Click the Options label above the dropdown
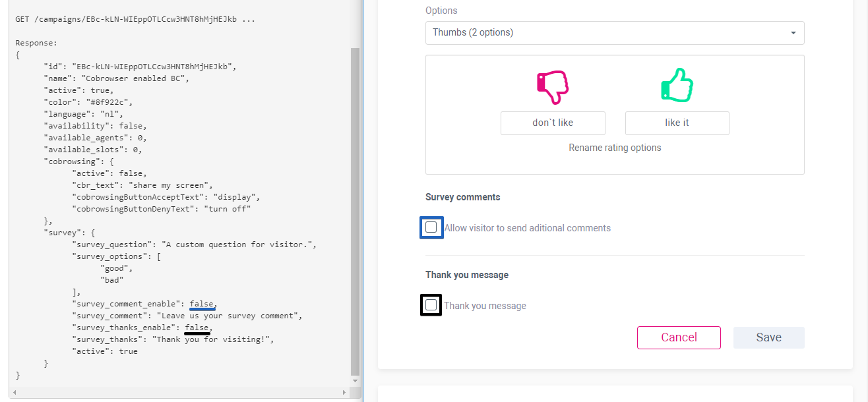This screenshot has height=402, width=868. tap(441, 10)
